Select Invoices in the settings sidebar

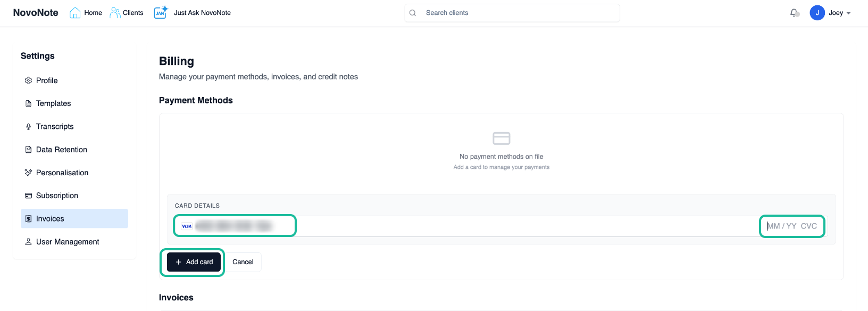[x=50, y=219]
